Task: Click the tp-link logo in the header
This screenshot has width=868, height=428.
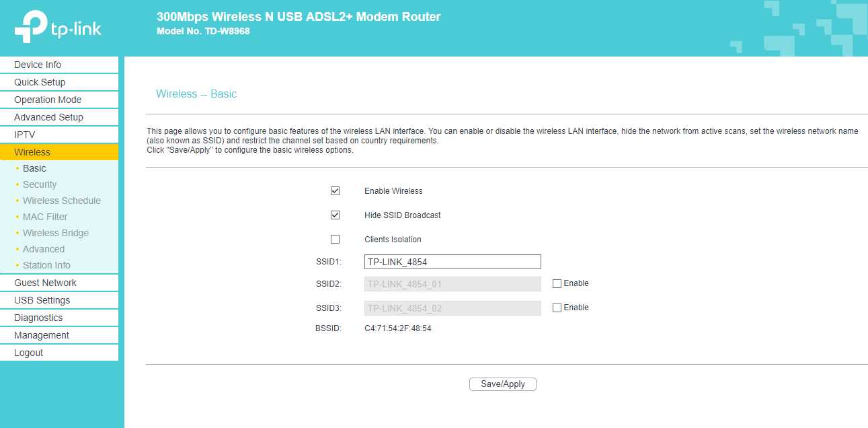Action: click(x=58, y=27)
